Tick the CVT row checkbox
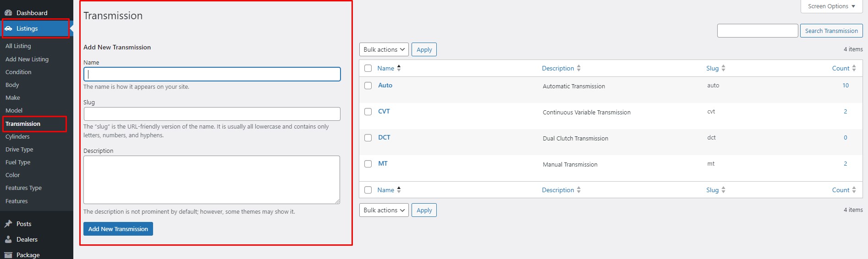Image resolution: width=868 pixels, height=259 pixels. tap(368, 112)
